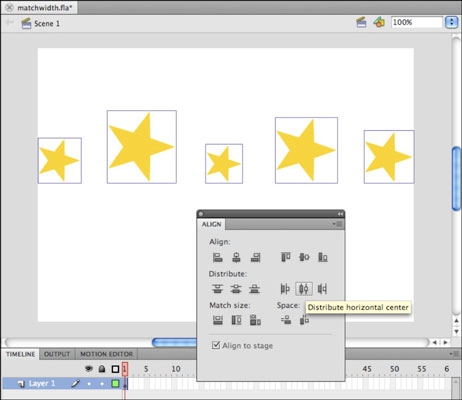Click the Space evenly horizontally icon
462x400 pixels.
[286, 320]
